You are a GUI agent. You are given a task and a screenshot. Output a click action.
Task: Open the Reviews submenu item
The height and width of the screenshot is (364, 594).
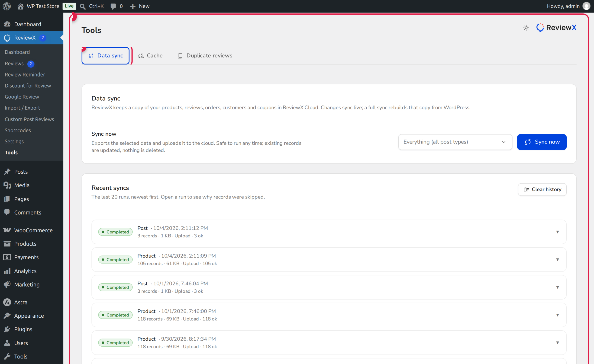tap(32, 64)
